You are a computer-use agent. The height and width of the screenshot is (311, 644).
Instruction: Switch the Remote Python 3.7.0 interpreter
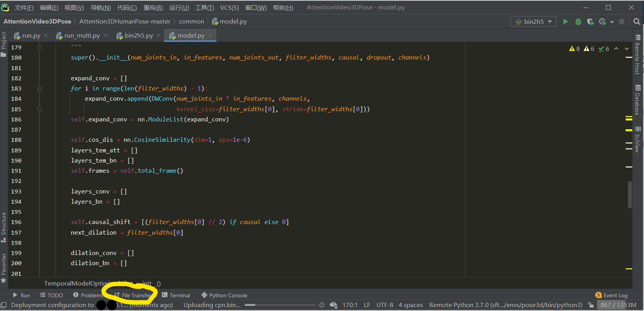click(505, 305)
